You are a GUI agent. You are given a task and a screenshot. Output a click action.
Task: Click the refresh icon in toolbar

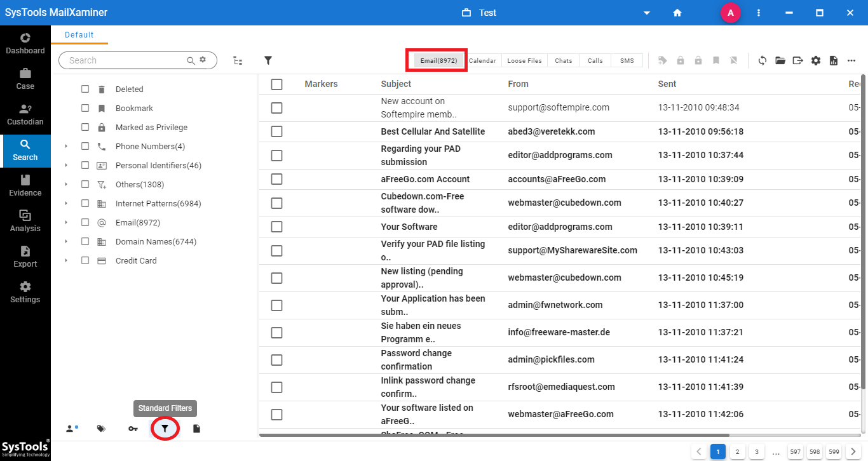[762, 60]
